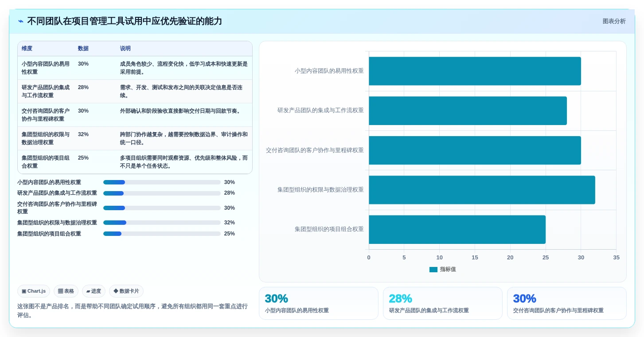Click the page title 不同团队在项目管理工具试用中应优先验证的能力

pos(125,21)
